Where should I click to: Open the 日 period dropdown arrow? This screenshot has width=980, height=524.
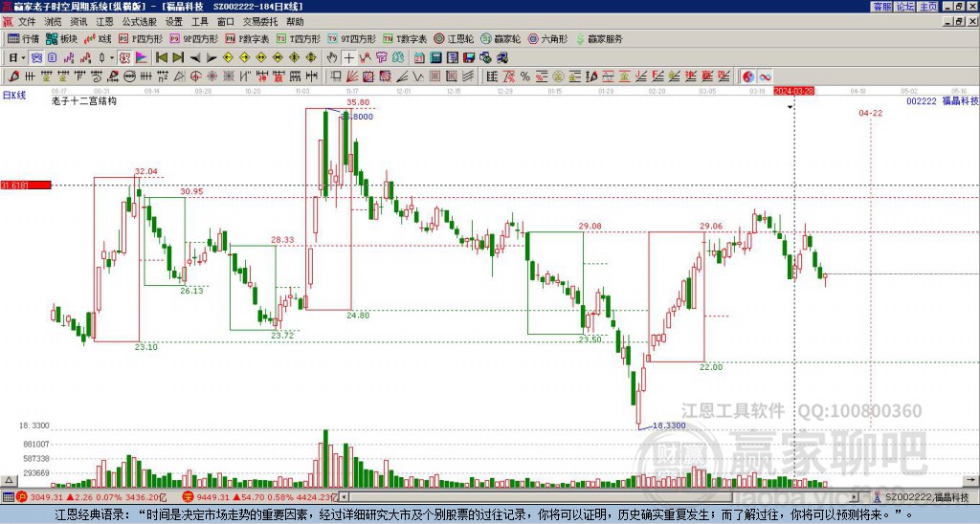click(x=24, y=57)
